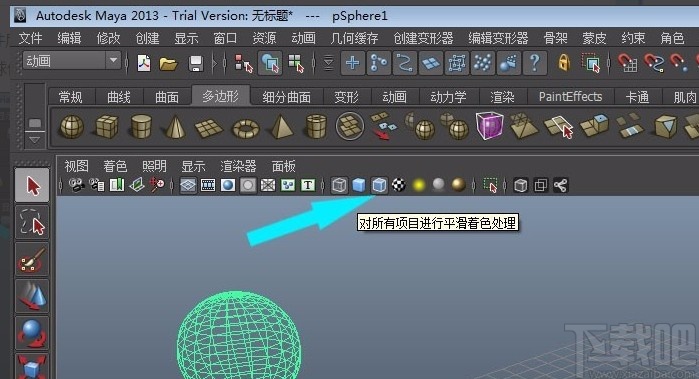Screen dimensions: 699x379
Task: Create a polygon plane from shelf
Action: (209, 128)
